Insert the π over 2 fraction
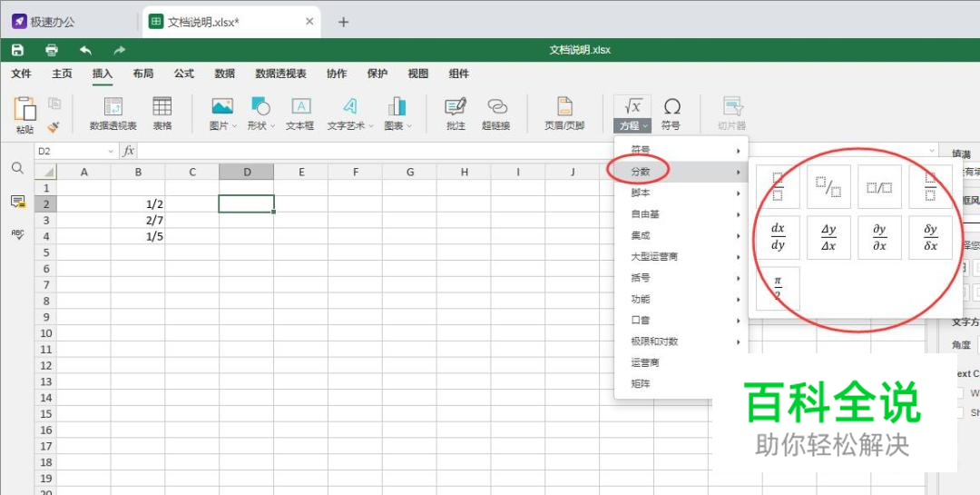Screen dimensions: 980x495 [x=778, y=289]
